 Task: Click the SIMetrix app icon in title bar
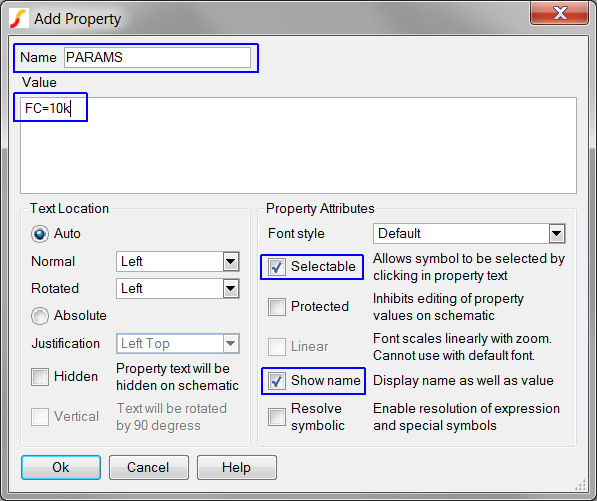pos(19,19)
